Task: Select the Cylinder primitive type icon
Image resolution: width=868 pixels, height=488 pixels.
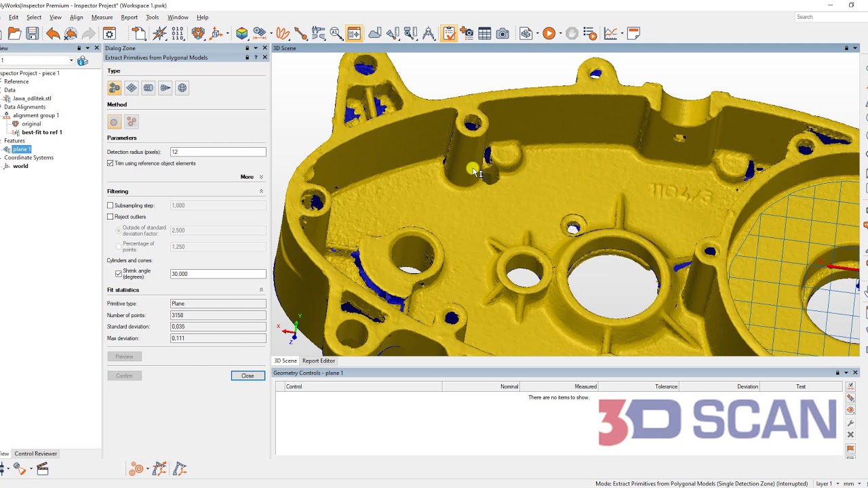Action: click(148, 87)
